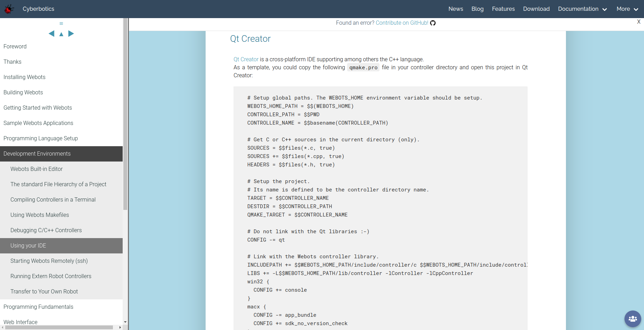The width and height of the screenshot is (644, 330).
Task: Click the sidebar horizontal scrollbar thumb
Action: click(x=59, y=328)
